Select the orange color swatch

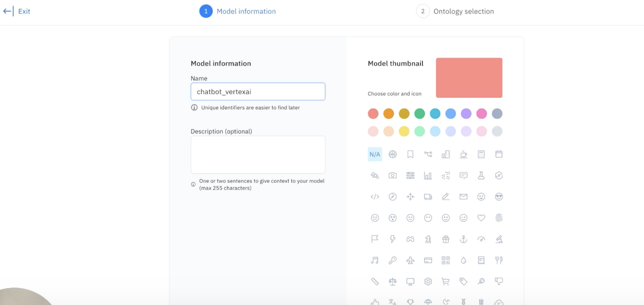[x=389, y=114]
